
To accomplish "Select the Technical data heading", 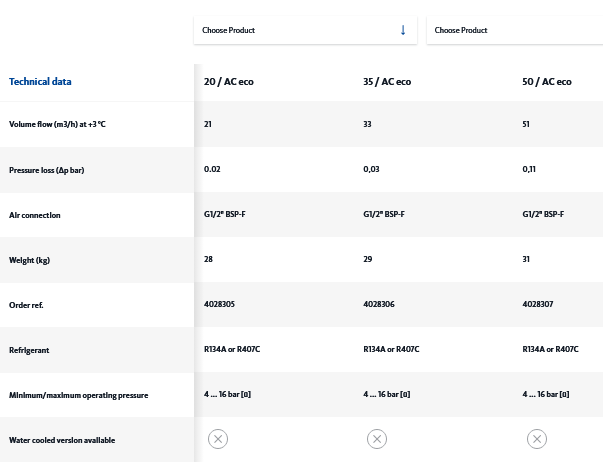I will (x=40, y=82).
